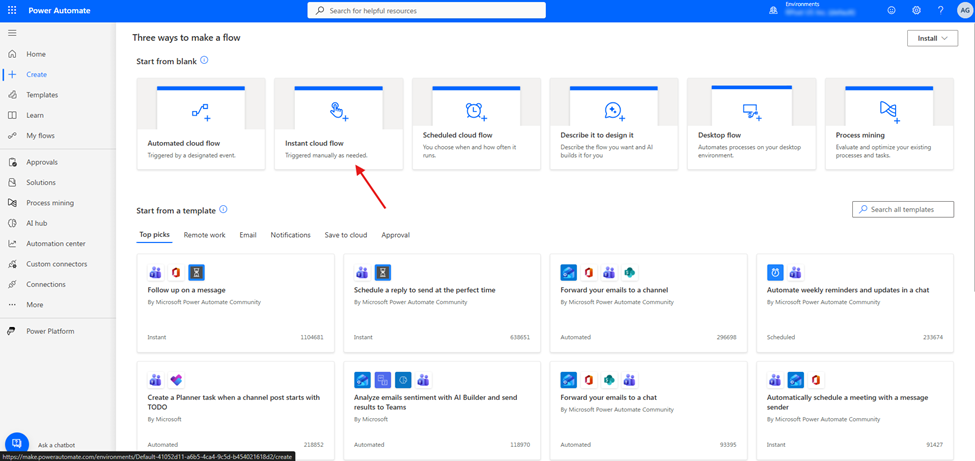Expand the Install dropdown button
The image size is (975, 461).
[932, 38]
